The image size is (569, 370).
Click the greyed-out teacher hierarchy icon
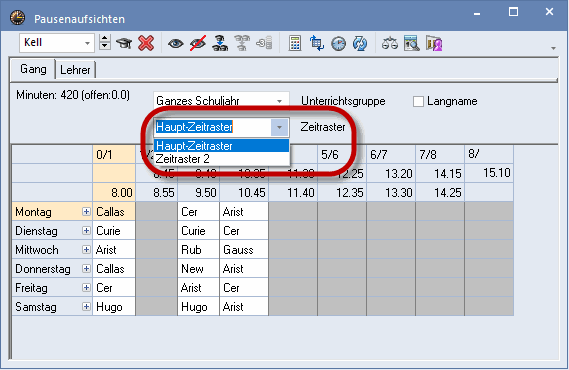click(242, 43)
